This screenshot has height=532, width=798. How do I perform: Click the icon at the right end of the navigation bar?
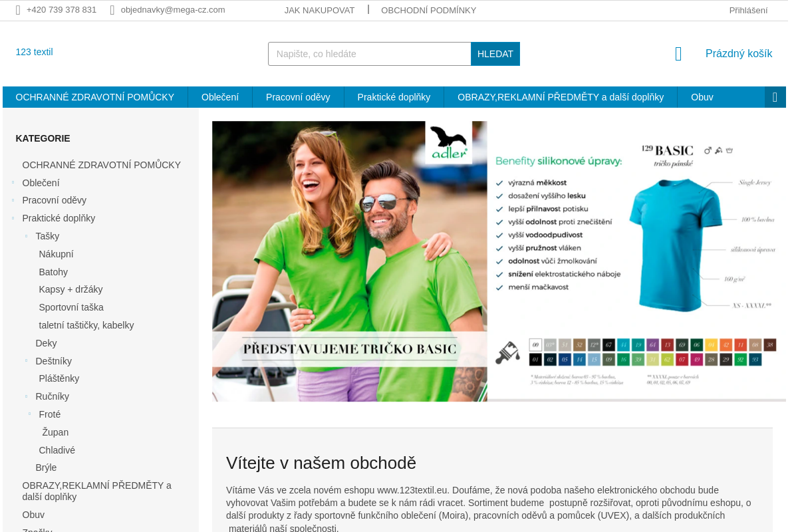pos(774,96)
